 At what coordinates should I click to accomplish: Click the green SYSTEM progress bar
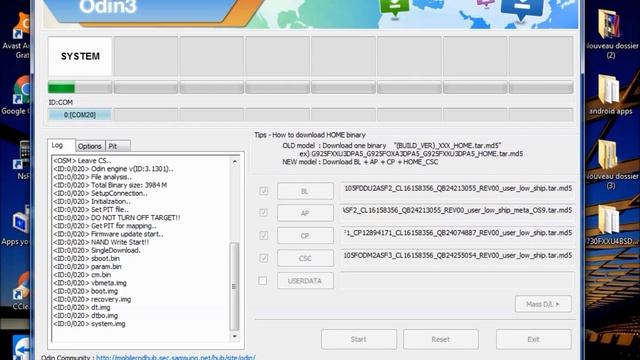click(80, 87)
